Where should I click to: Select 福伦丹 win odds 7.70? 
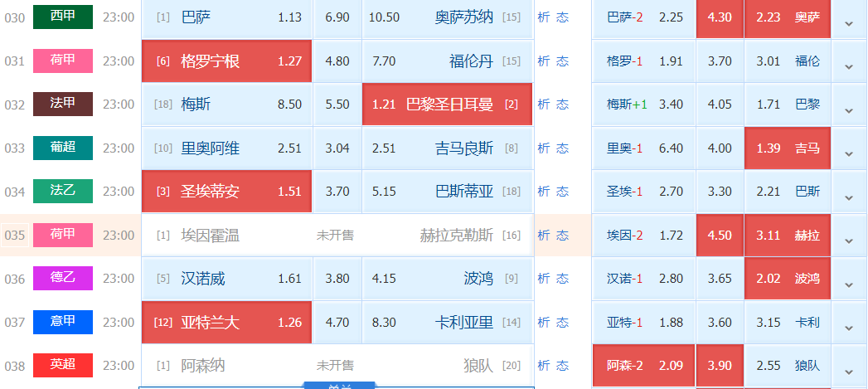tap(448, 61)
